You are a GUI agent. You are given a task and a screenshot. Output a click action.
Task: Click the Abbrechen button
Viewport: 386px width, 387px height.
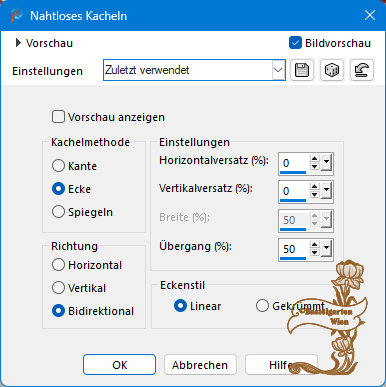tap(200, 365)
